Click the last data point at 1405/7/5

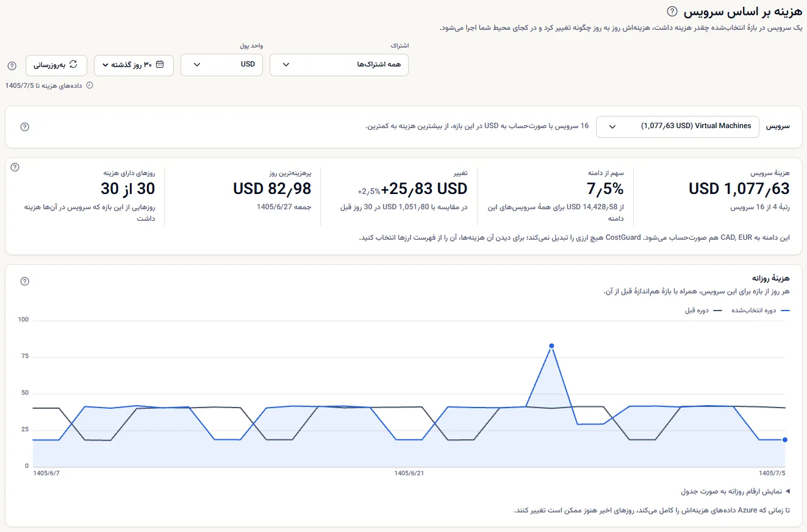click(785, 439)
